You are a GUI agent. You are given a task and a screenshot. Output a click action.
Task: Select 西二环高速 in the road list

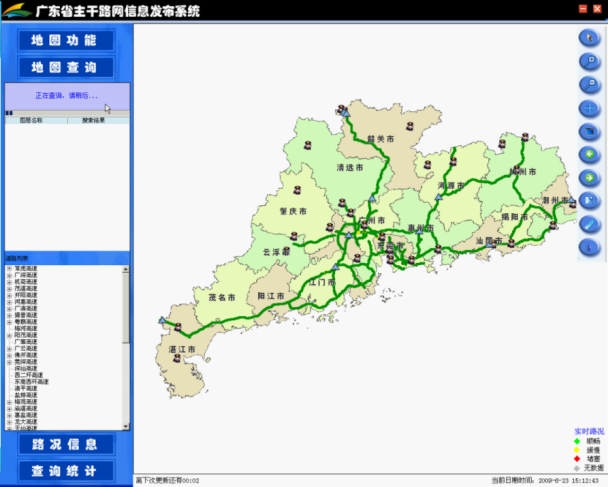point(28,374)
